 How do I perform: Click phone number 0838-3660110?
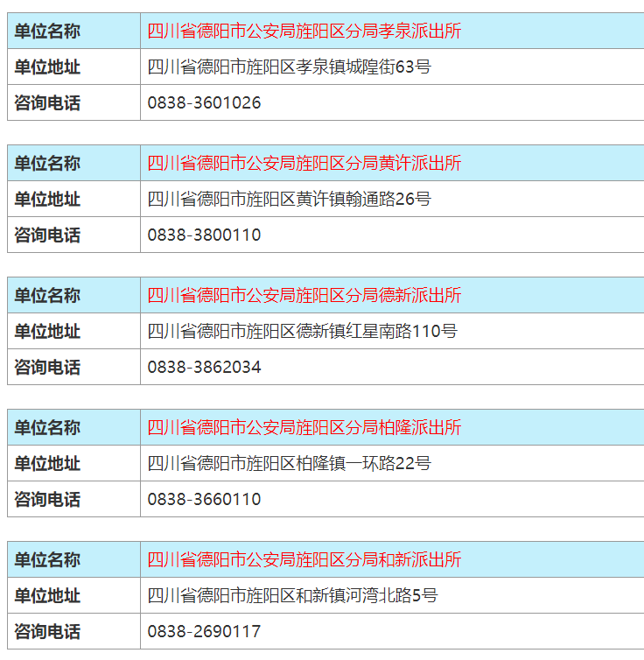coord(204,499)
